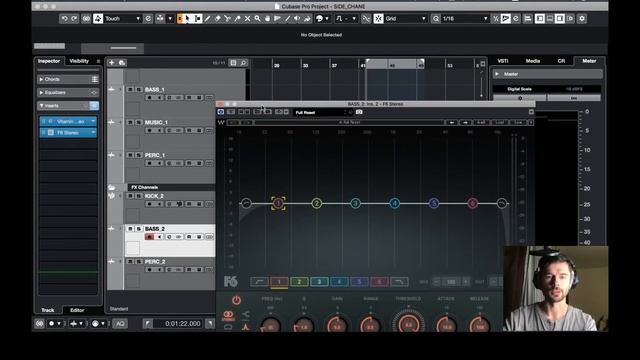Select the Glue tool
640x360 pixels.
click(237, 19)
